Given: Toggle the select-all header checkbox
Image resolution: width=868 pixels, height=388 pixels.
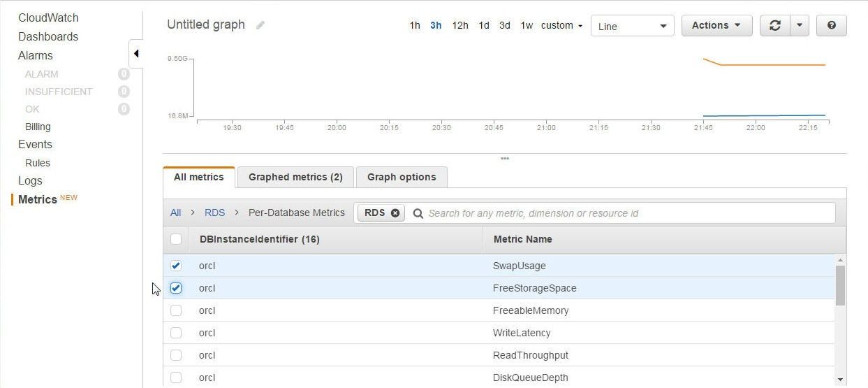Looking at the screenshot, I should click(176, 239).
